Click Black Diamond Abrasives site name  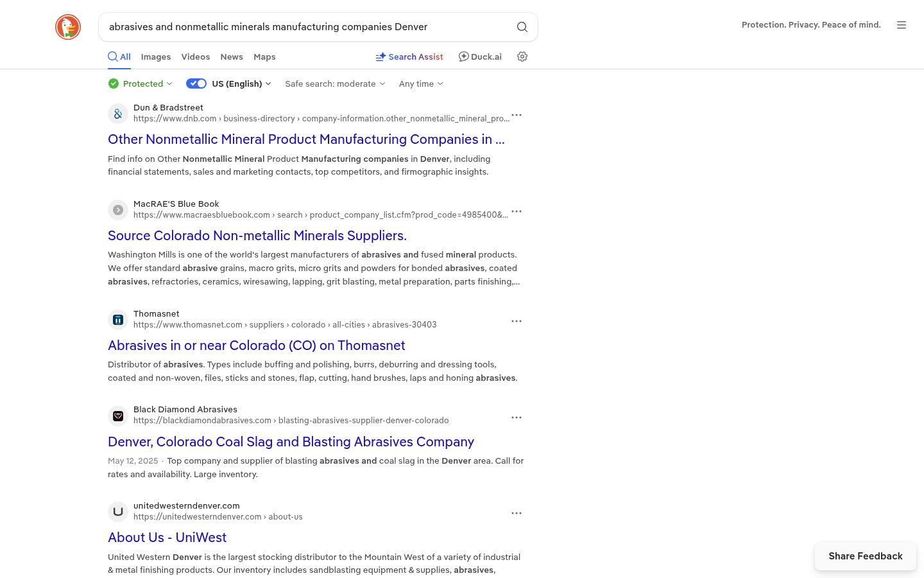coord(185,410)
